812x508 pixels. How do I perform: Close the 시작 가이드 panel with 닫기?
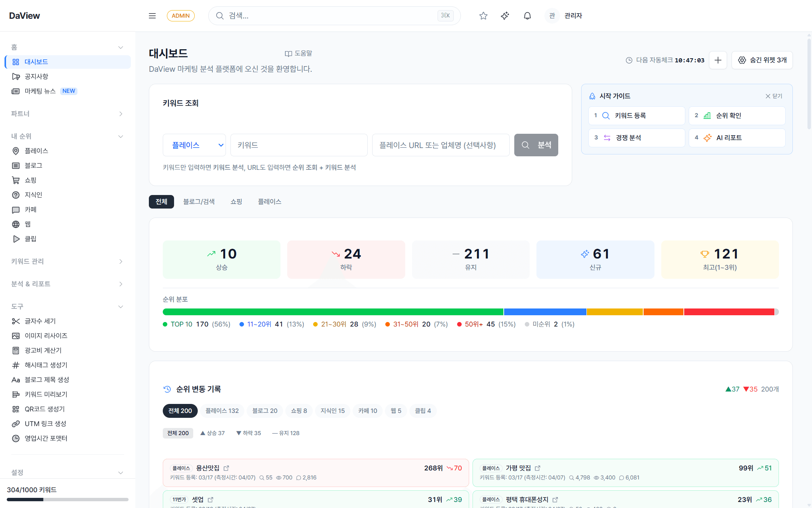click(773, 96)
